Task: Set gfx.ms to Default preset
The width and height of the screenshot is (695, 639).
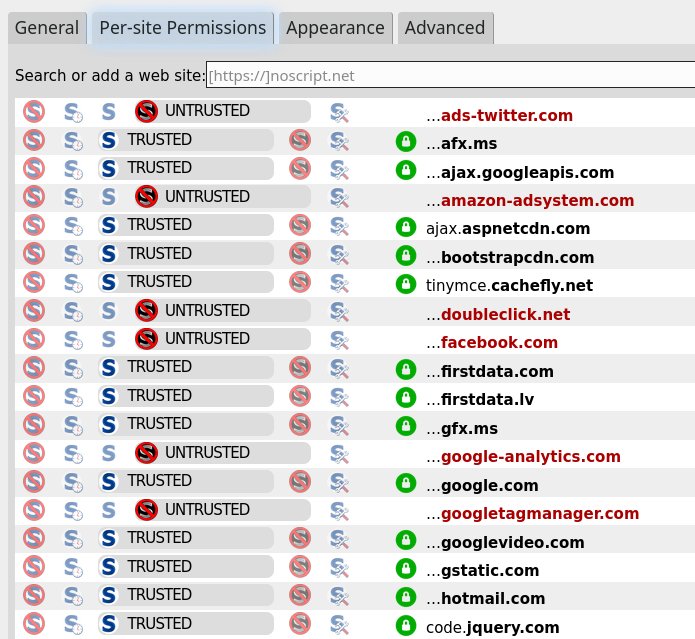Action: [x=34, y=425]
